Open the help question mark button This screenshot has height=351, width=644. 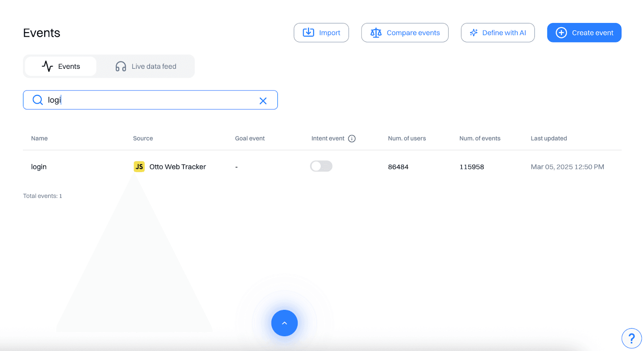click(x=631, y=338)
